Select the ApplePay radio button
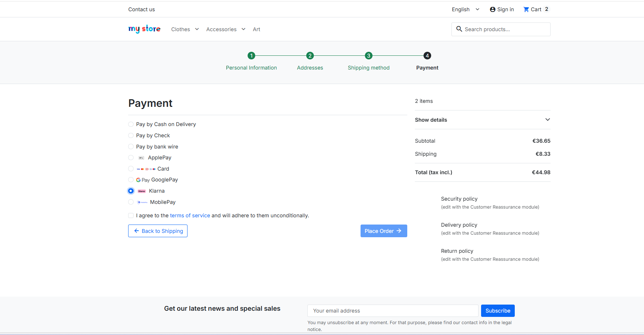This screenshot has width=644, height=335. click(x=131, y=158)
